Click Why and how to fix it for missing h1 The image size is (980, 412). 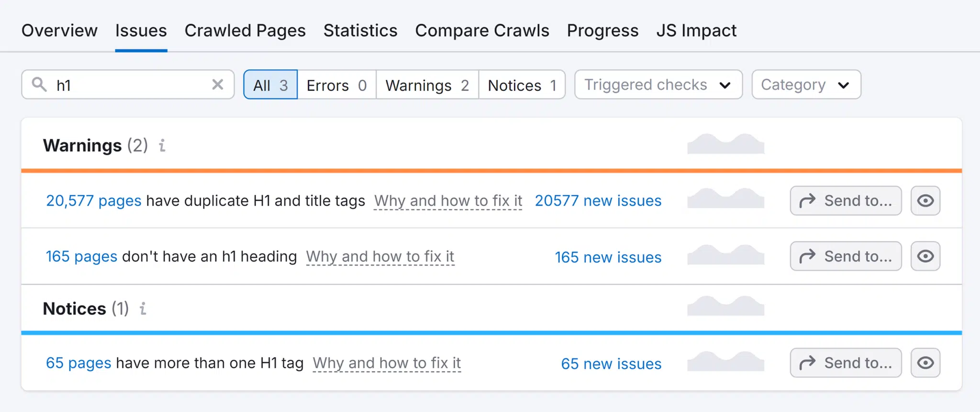[380, 256]
